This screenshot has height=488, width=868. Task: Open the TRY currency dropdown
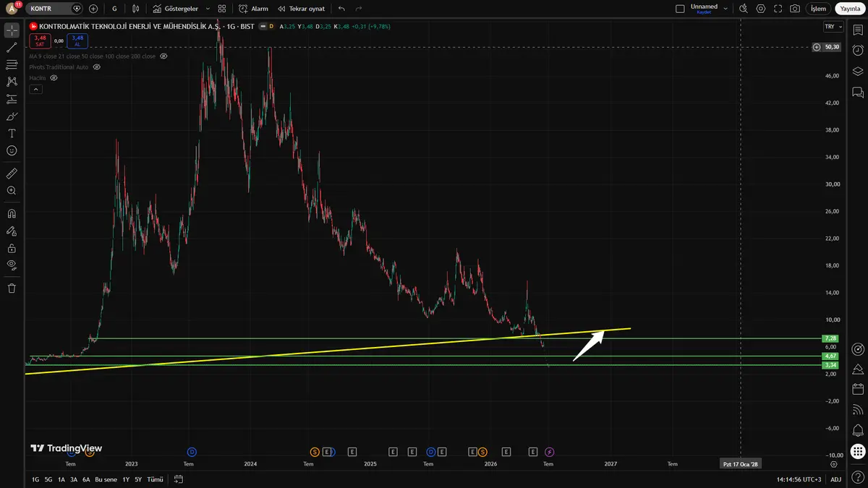coord(833,27)
